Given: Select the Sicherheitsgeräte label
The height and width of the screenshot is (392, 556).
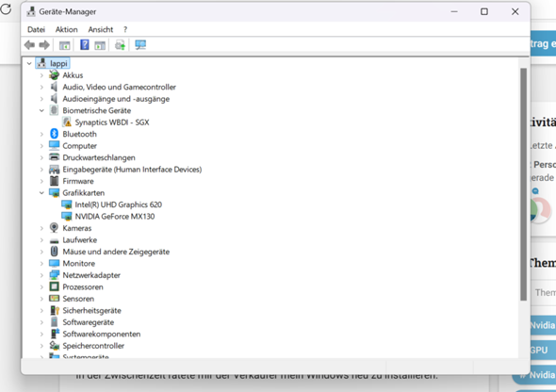Looking at the screenshot, I should click(91, 310).
